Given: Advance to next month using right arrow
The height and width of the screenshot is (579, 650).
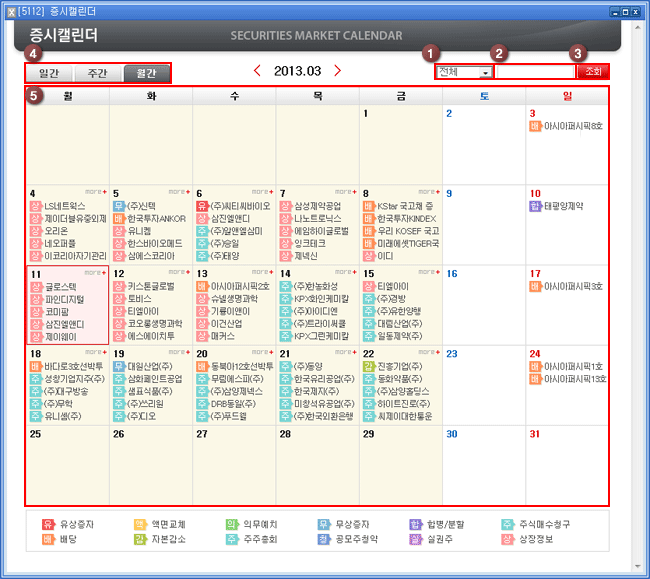Looking at the screenshot, I should pyautogui.click(x=337, y=71).
